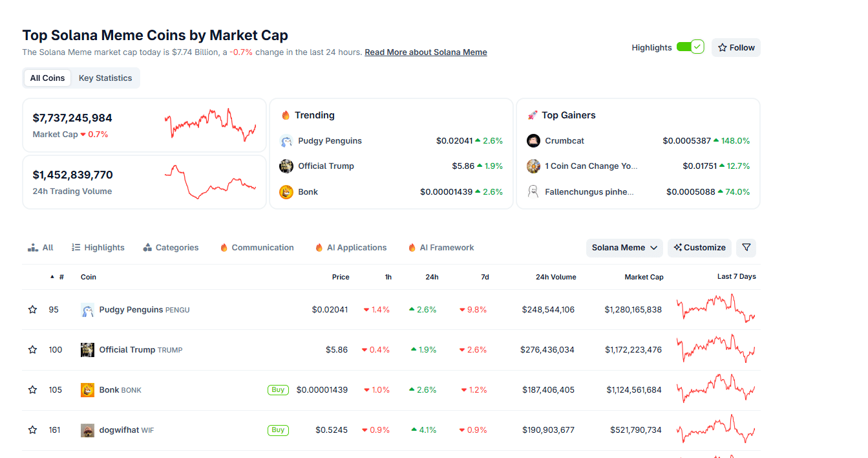Click the 1 Coin Can Change icon

[533, 166]
